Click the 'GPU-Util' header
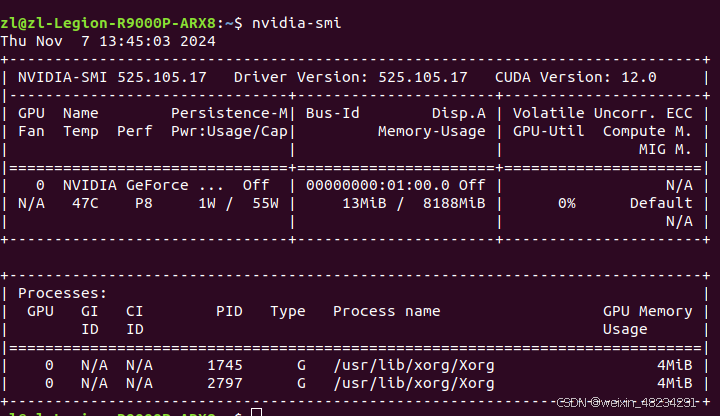This screenshot has height=416, width=720. [549, 132]
